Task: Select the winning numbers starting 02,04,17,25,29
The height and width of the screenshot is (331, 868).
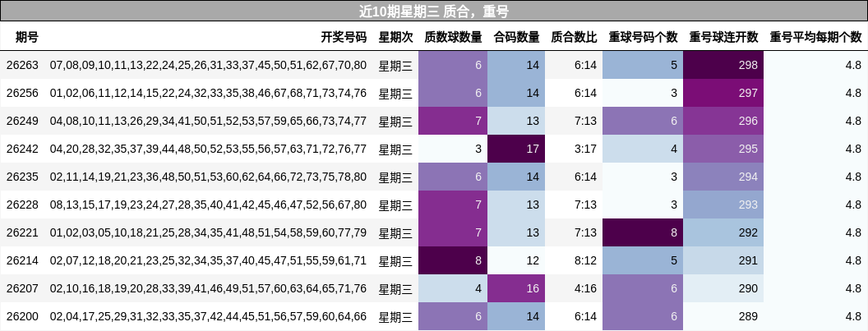Action: (208, 316)
